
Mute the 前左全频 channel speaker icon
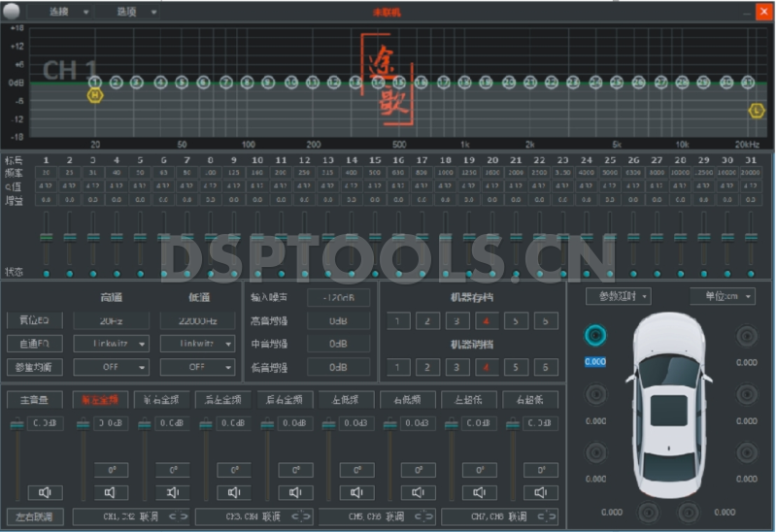pos(110,492)
